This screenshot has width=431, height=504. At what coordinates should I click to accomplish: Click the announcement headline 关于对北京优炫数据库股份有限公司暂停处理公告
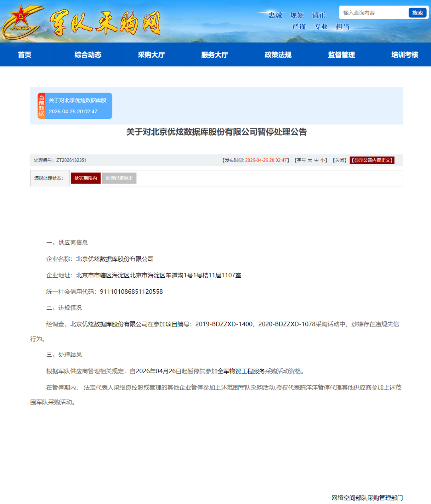(x=216, y=132)
